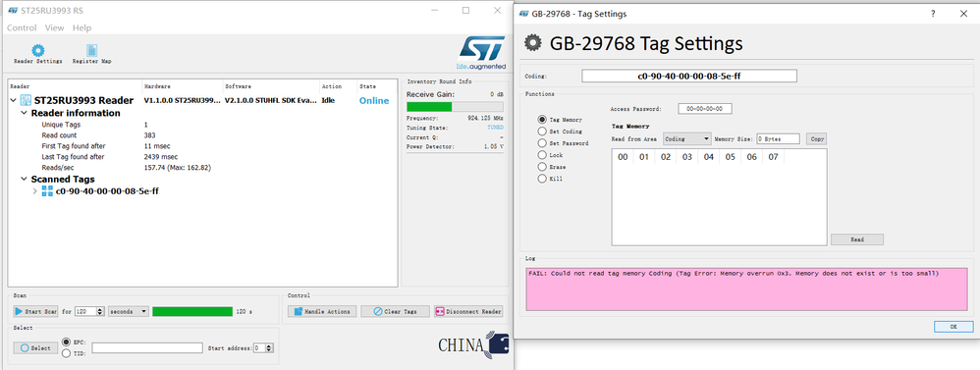This screenshot has height=370, width=980.
Task: Click the Read count row
Action: click(202, 135)
